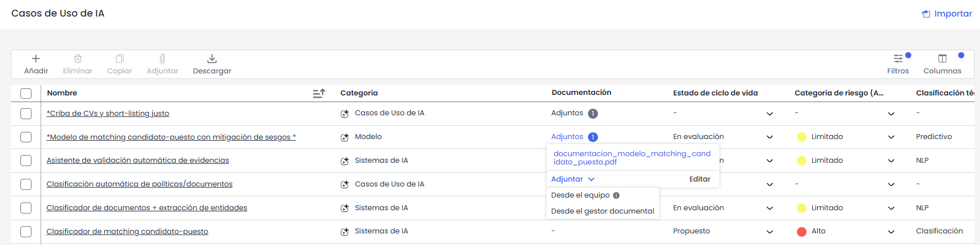Click the red Alto risk color dot
This screenshot has height=245, width=980.
802,232
